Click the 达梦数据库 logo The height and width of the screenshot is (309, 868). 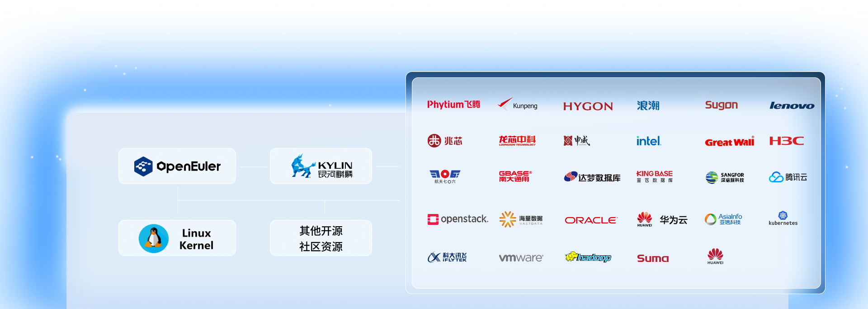592,177
